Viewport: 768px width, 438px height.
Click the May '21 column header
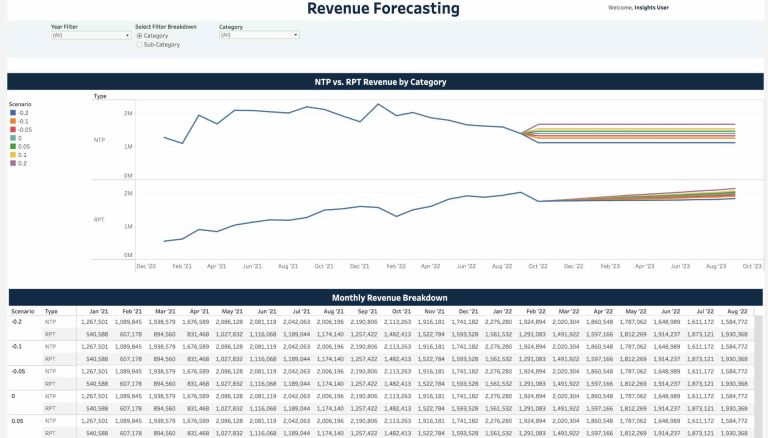(x=233, y=312)
